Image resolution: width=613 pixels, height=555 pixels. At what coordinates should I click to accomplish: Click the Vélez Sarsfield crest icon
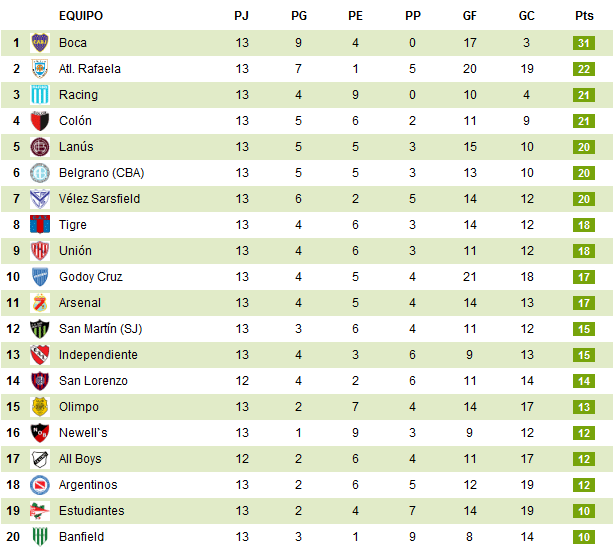coord(40,199)
